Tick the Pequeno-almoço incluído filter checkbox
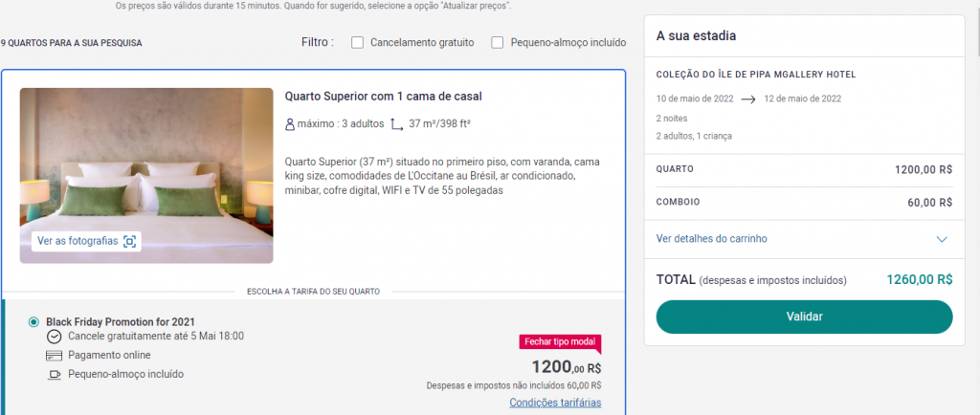This screenshot has height=415, width=980. click(498, 42)
